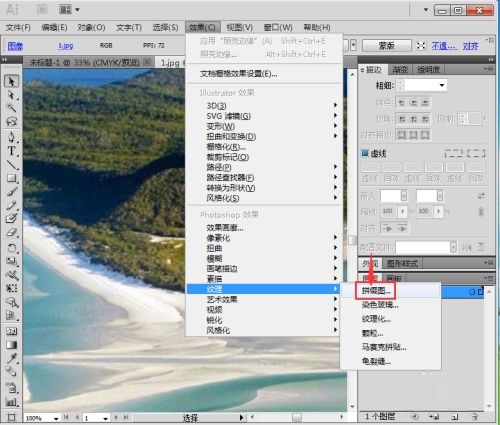Click the 蒙版 button
The image size is (500, 425).
(x=387, y=45)
